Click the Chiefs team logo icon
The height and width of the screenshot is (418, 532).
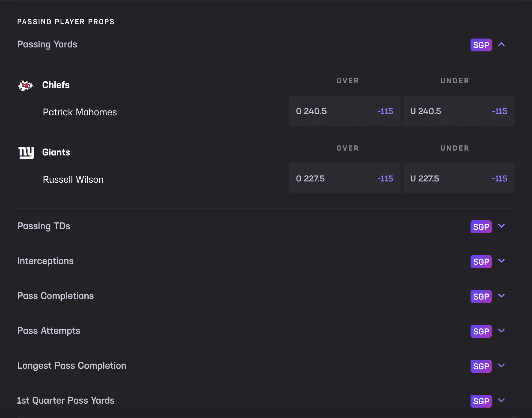(x=26, y=85)
